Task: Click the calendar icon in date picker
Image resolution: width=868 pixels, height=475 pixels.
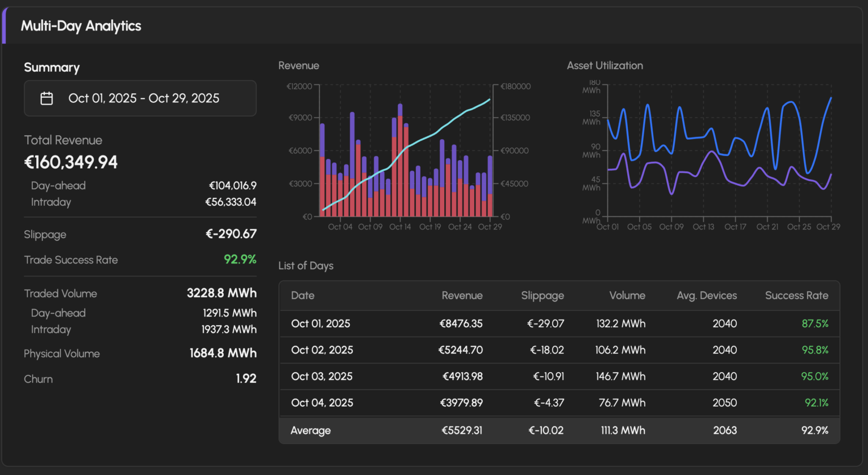Action: point(47,98)
